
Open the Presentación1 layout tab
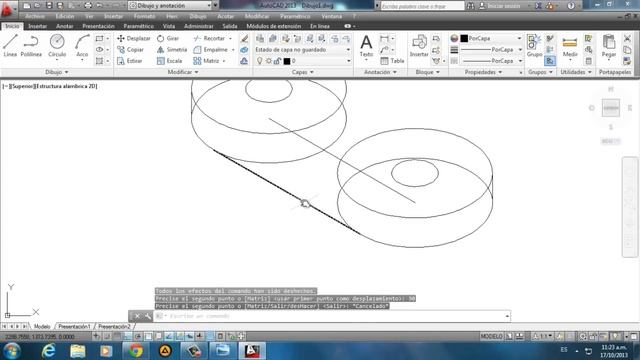coord(74,327)
